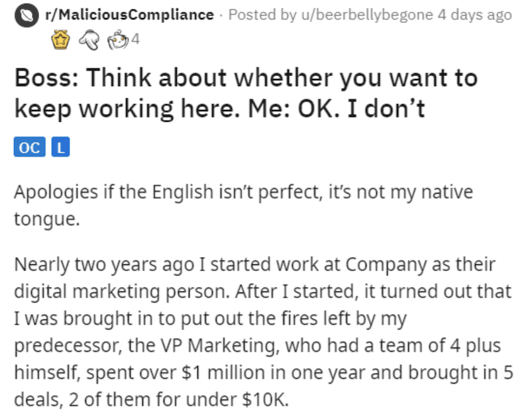This screenshot has width=530, height=420.
Task: Click the award count number 4
Action: click(135, 39)
